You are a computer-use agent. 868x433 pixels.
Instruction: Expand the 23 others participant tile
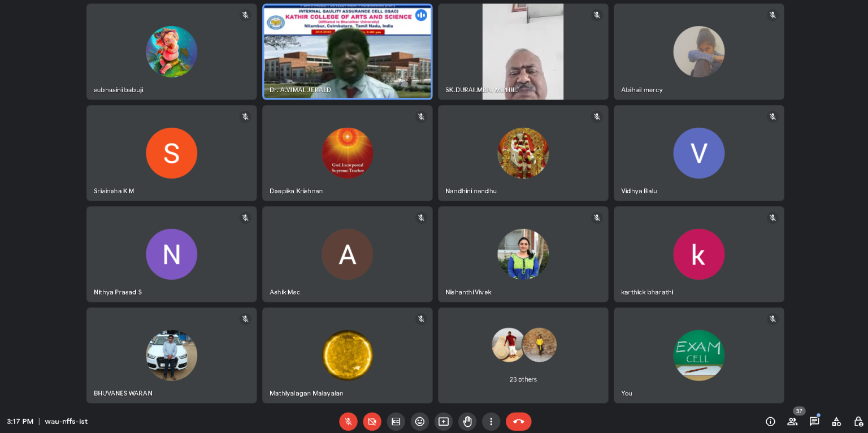[x=523, y=355]
